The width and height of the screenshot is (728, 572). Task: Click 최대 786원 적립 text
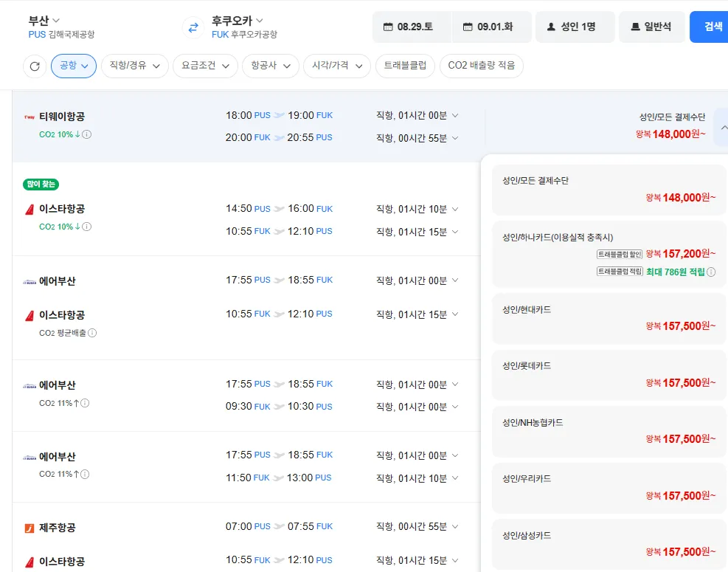click(x=675, y=272)
